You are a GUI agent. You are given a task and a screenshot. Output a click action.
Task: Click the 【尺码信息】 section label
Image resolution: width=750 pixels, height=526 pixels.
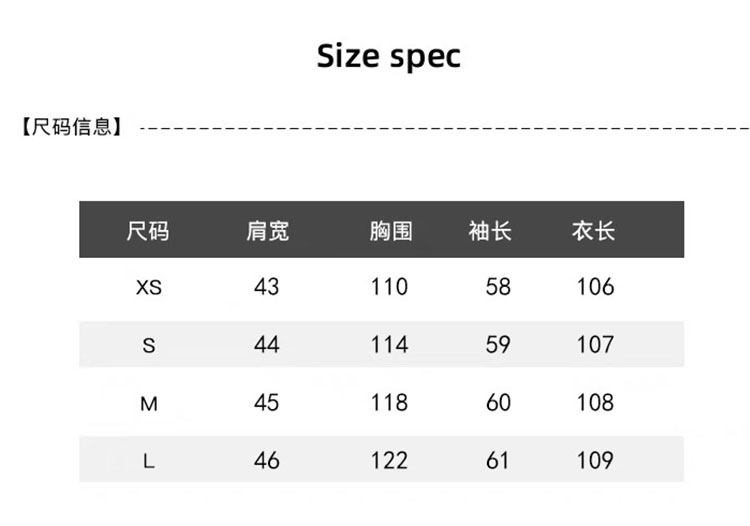point(72,128)
